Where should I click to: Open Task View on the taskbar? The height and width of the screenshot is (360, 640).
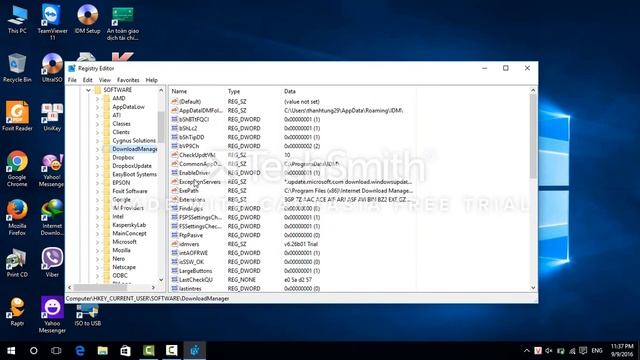tap(56, 351)
